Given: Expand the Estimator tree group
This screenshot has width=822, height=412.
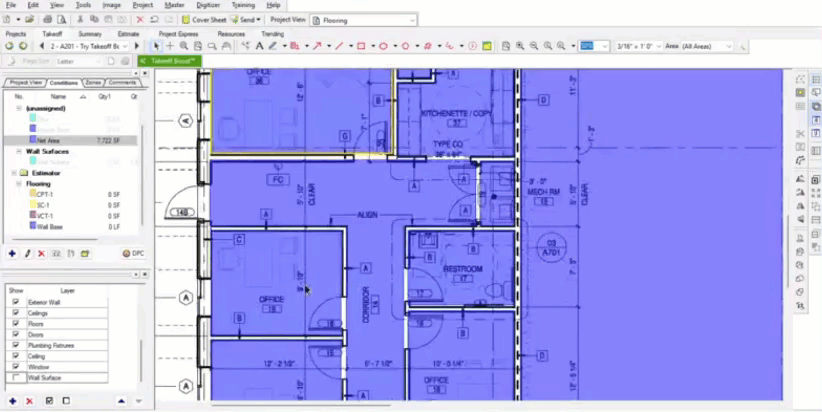Looking at the screenshot, I should pos(14,172).
